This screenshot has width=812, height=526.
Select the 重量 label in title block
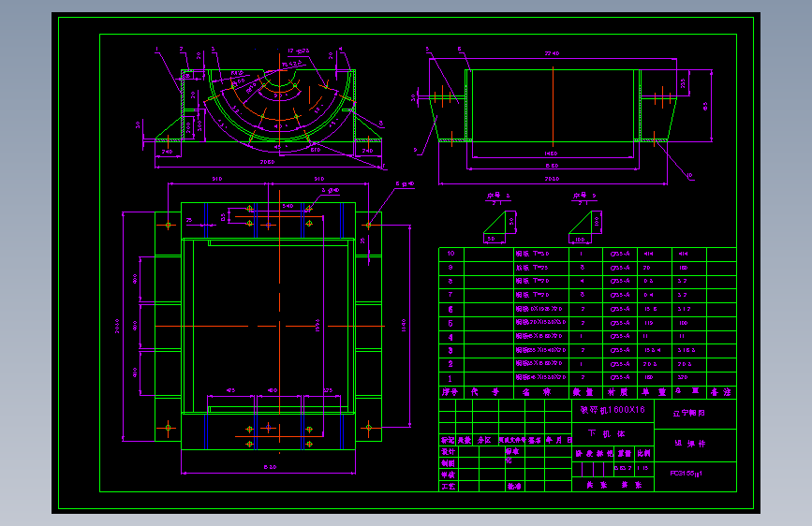pos(625,454)
